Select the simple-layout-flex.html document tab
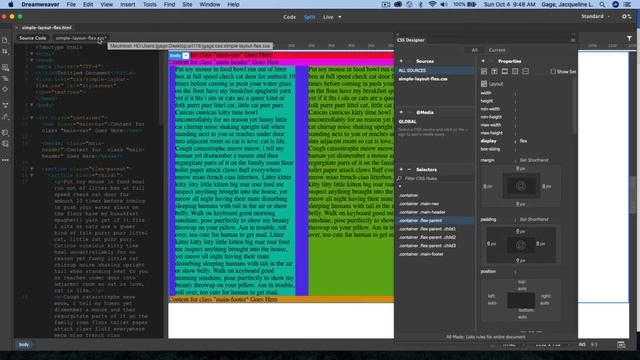640x360 pixels. tap(47, 28)
